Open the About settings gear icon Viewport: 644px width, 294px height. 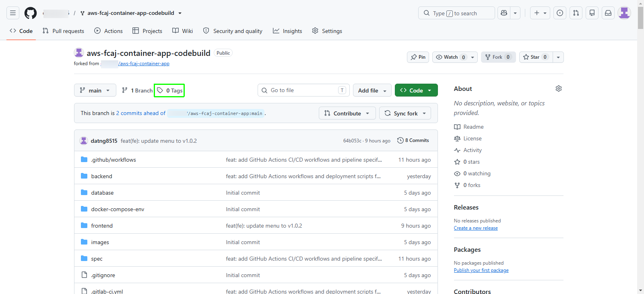559,88
